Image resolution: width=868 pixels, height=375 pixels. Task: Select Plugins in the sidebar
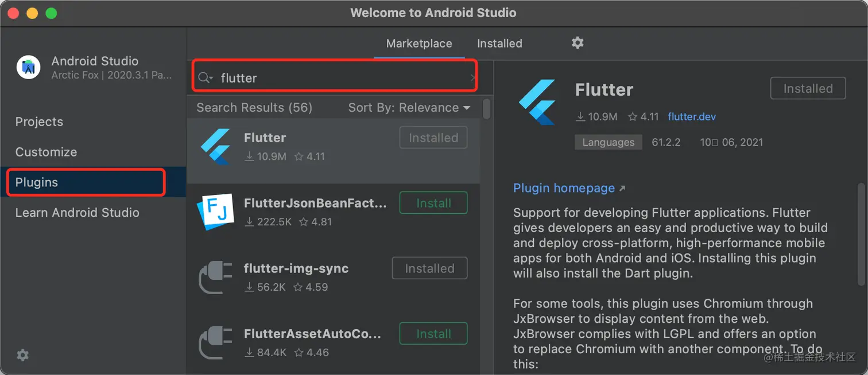[93, 182]
